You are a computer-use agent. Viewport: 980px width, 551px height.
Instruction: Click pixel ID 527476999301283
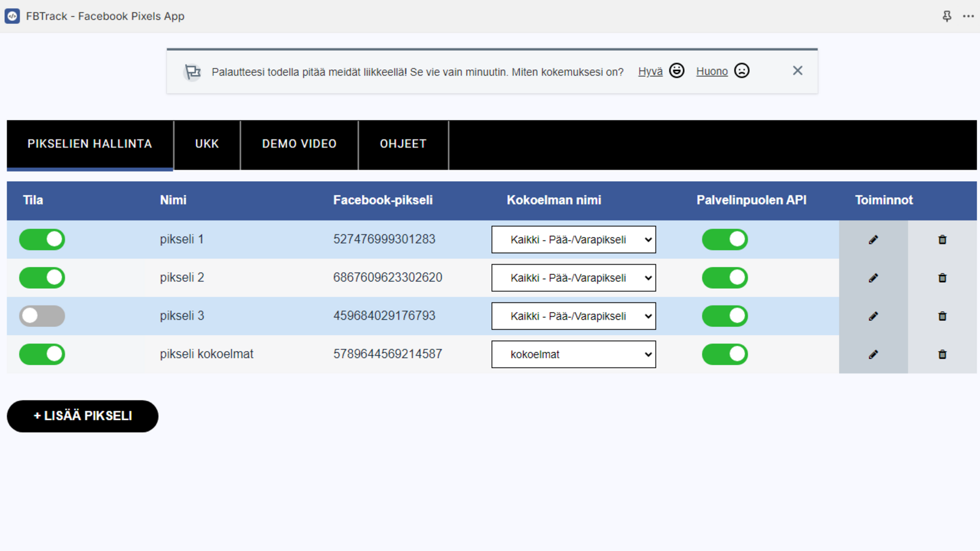coord(384,239)
